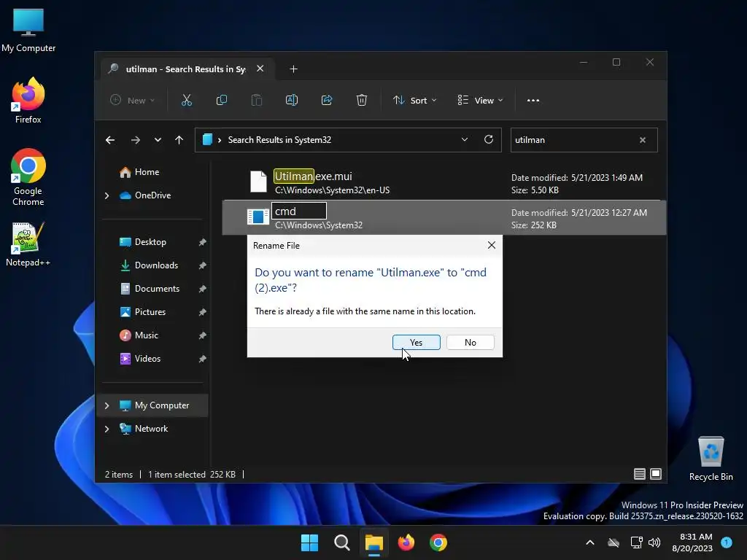Open the Windows Start menu
This screenshot has height=560, width=747.
[309, 542]
